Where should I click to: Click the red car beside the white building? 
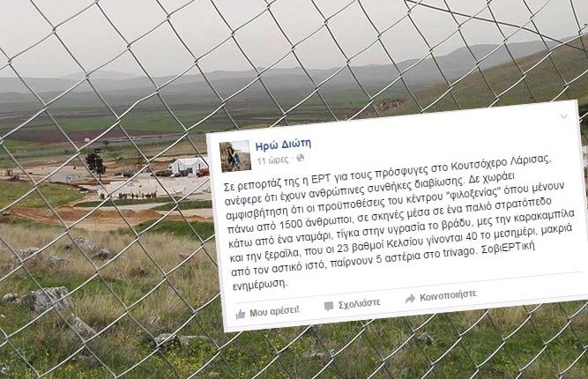[x=203, y=173]
